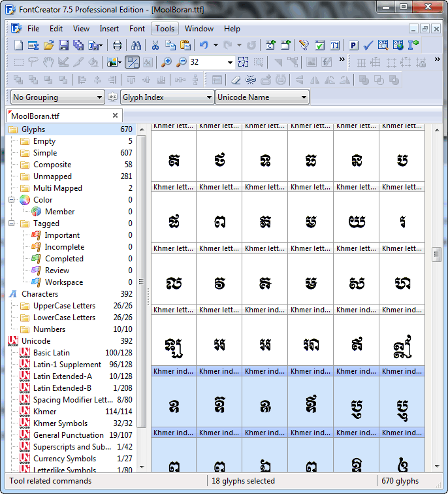Image resolution: width=448 pixels, height=494 pixels.
Task: Cut selection with the scissors icon
Action: coord(155,45)
